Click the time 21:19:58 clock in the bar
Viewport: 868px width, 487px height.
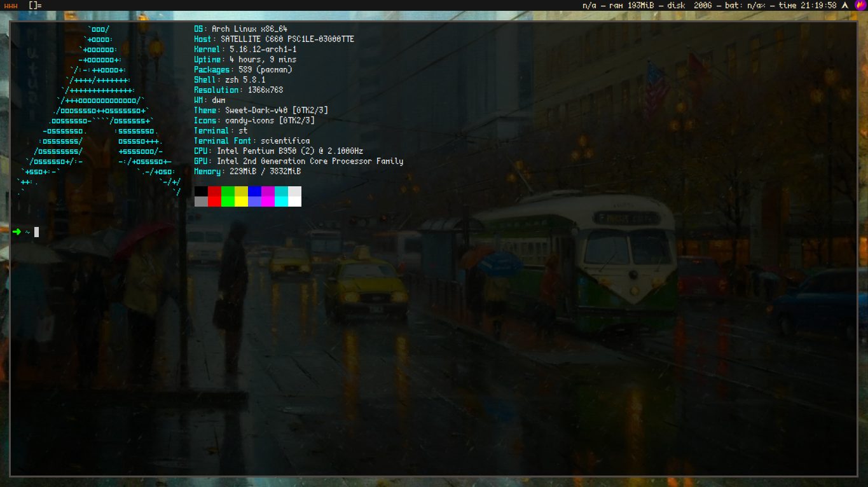click(808, 5)
